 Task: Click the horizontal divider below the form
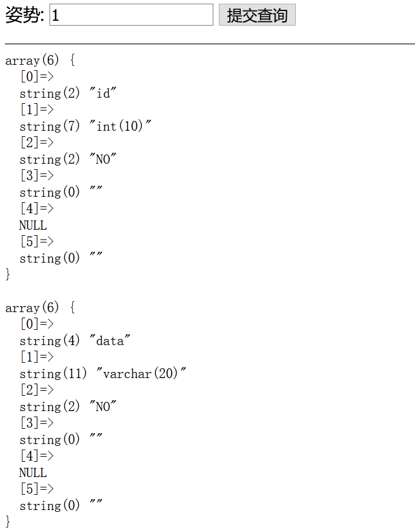coord(210,44)
